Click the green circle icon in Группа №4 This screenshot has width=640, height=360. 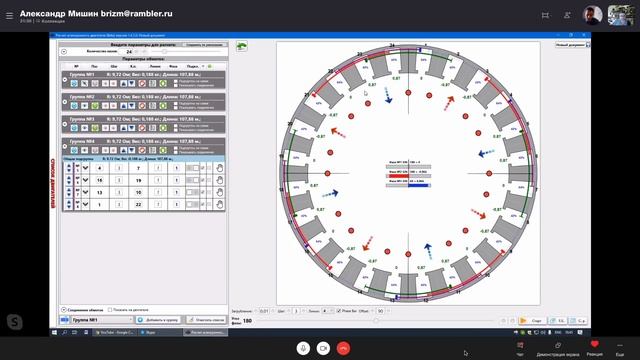pos(163,150)
